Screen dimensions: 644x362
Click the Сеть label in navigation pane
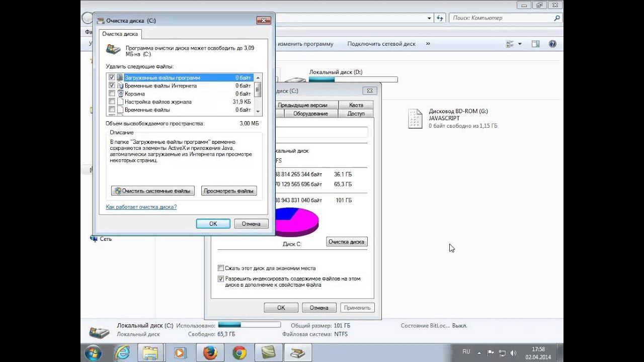pos(106,239)
